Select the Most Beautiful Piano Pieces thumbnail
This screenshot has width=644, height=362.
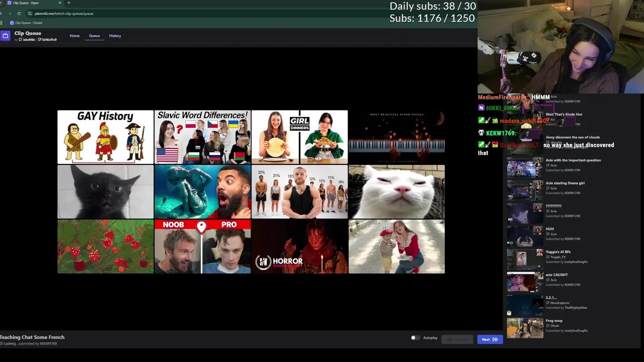click(396, 137)
